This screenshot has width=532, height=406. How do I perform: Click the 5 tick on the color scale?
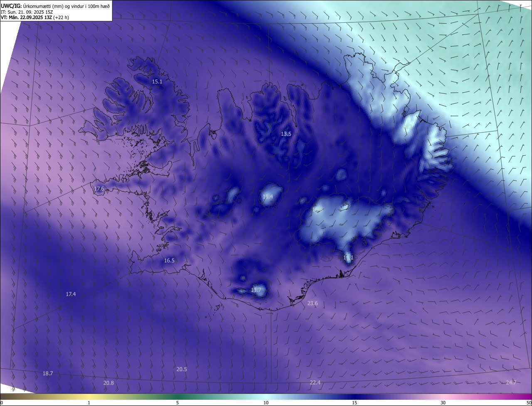(x=177, y=403)
